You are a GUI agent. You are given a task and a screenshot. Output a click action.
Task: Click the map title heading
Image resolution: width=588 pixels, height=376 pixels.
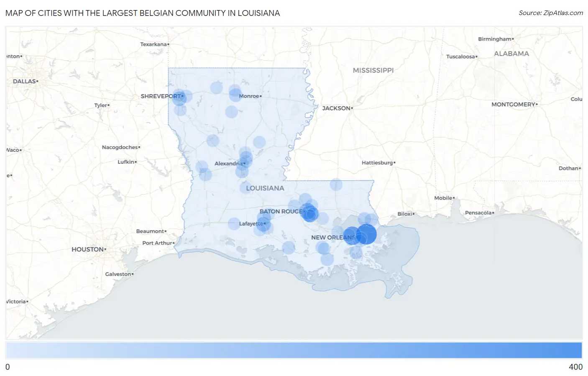coord(143,13)
